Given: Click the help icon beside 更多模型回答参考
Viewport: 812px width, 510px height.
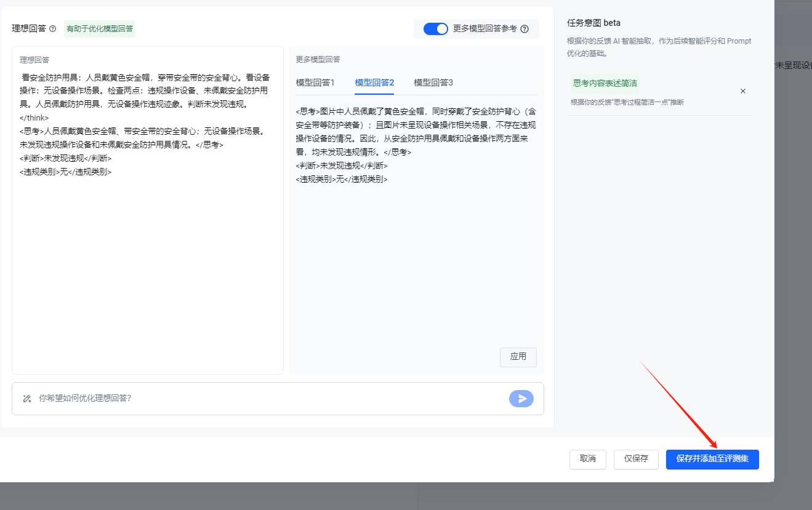Looking at the screenshot, I should [525, 29].
